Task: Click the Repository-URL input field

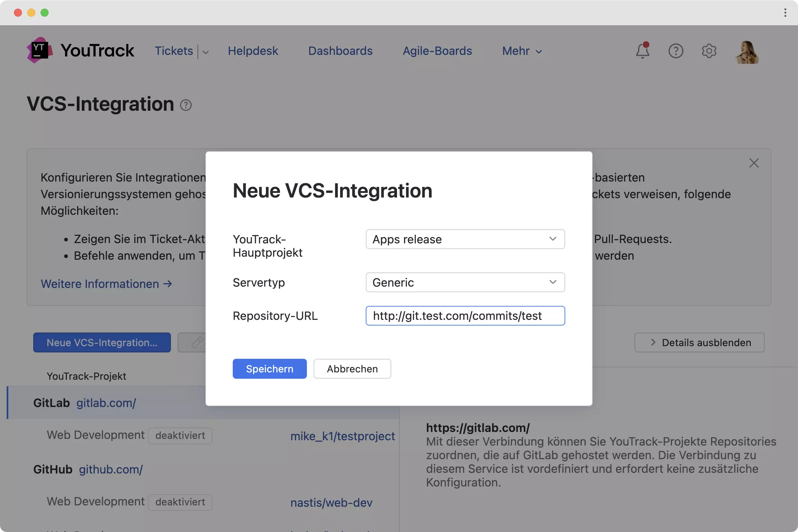Action: (x=465, y=316)
